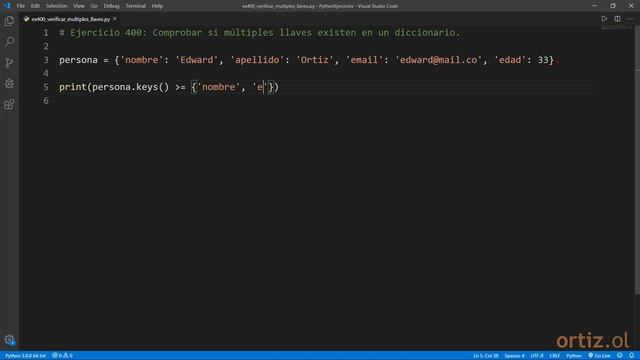Click line number 6 in the gutter
640x360 pixels.
coord(46,100)
